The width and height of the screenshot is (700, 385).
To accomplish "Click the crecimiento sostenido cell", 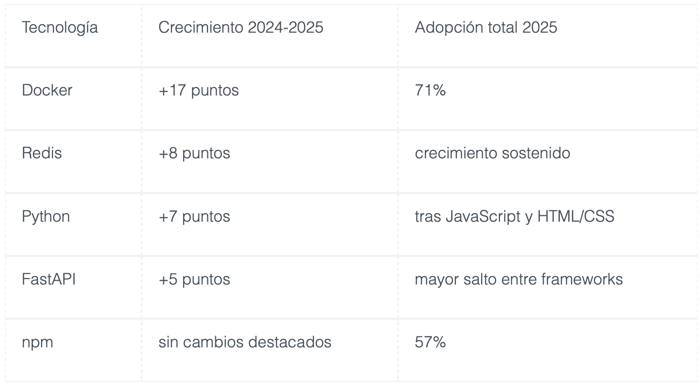I will (492, 153).
